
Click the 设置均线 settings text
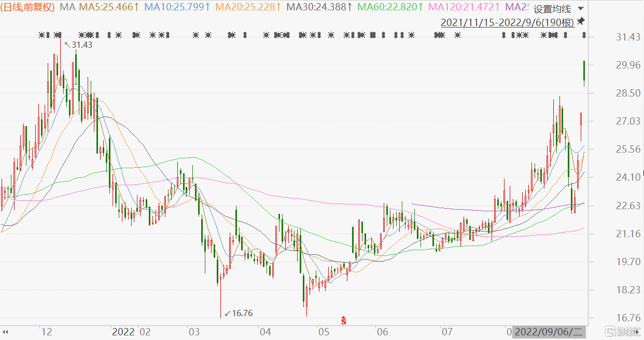pyautogui.click(x=552, y=9)
